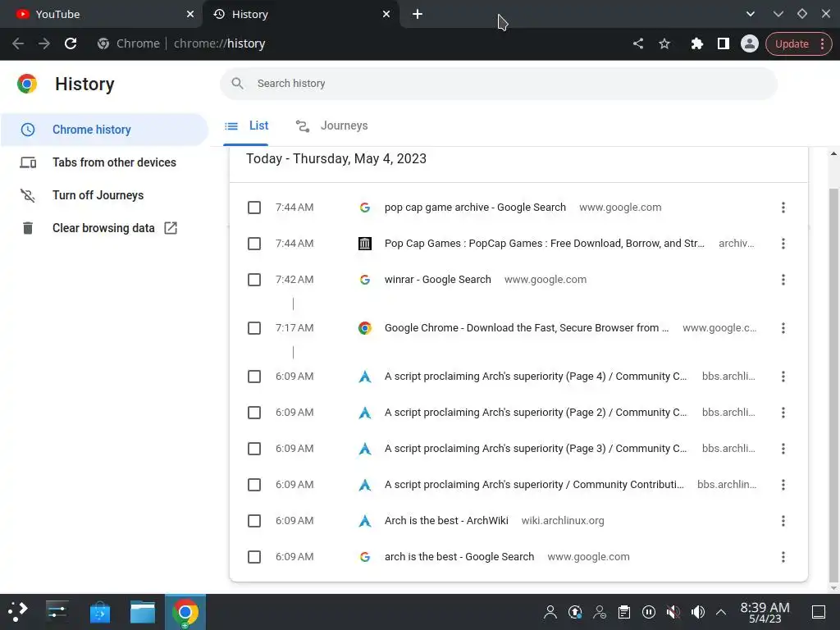Image resolution: width=840 pixels, height=630 pixels.
Task: Open actions menu for winrar search
Action: (x=783, y=280)
